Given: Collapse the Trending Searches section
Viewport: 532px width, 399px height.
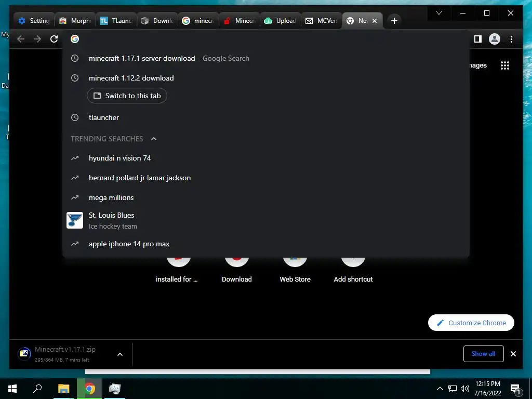Looking at the screenshot, I should (x=154, y=139).
